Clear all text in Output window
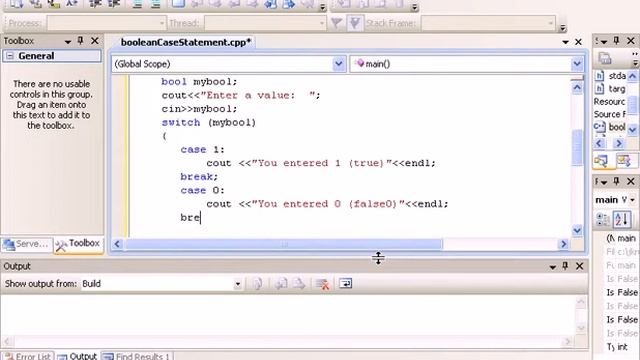This screenshot has width=640, height=360. (x=322, y=284)
